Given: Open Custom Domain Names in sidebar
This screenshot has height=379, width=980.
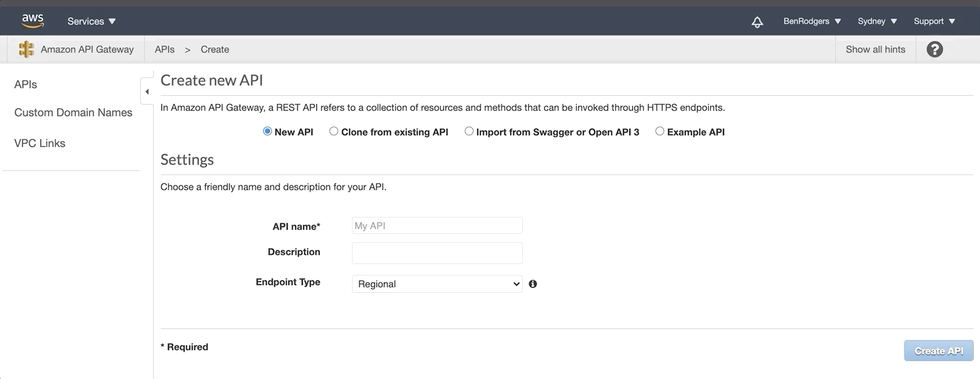Looking at the screenshot, I should click(73, 113).
